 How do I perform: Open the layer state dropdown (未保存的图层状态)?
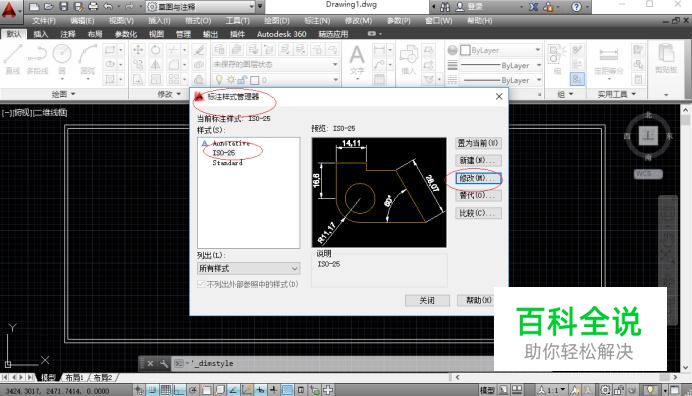click(275, 64)
